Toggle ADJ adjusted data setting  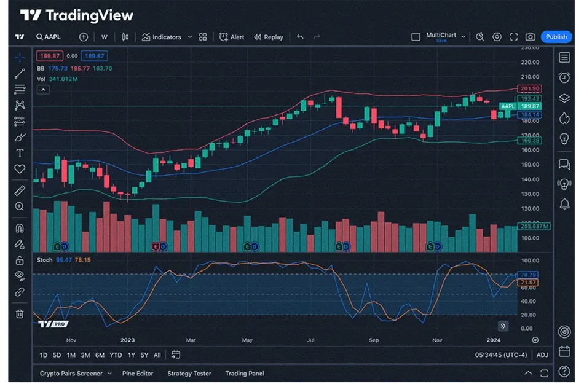(542, 355)
